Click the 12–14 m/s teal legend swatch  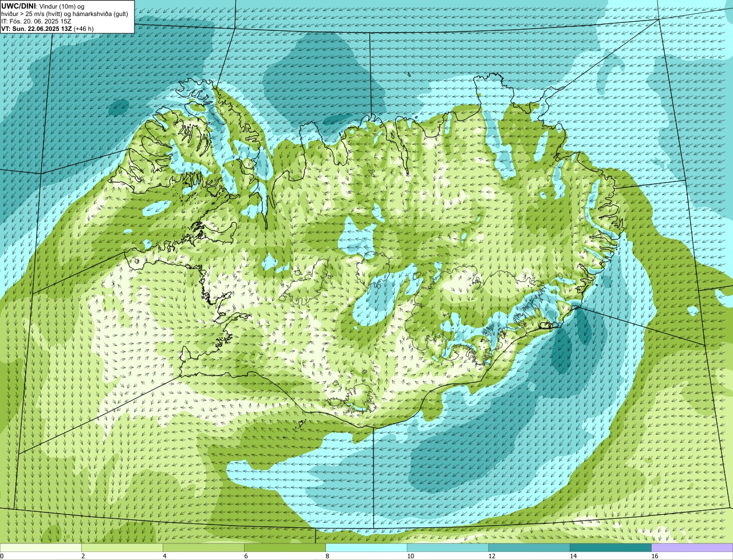pyautogui.click(x=529, y=548)
